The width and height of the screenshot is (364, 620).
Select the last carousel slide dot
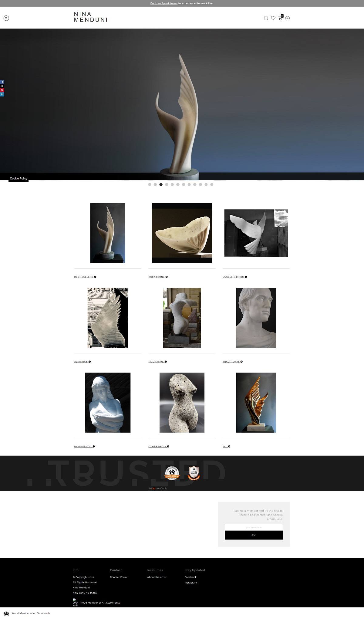(212, 184)
